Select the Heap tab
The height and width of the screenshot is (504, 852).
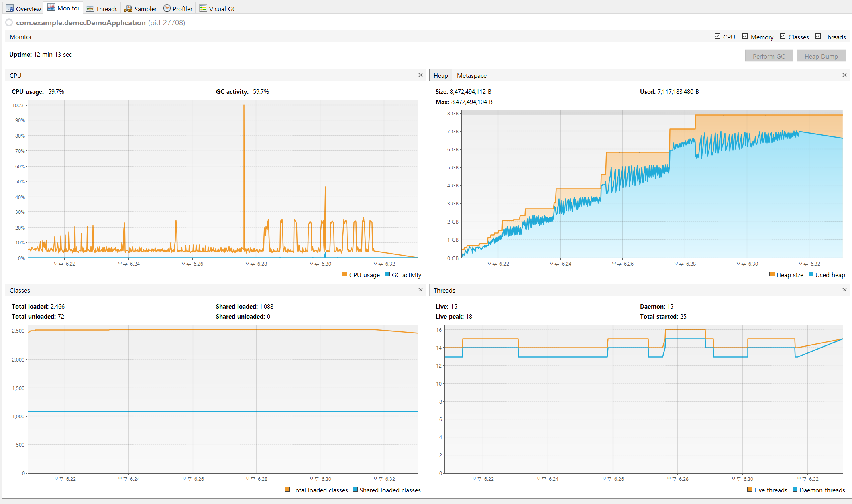440,75
